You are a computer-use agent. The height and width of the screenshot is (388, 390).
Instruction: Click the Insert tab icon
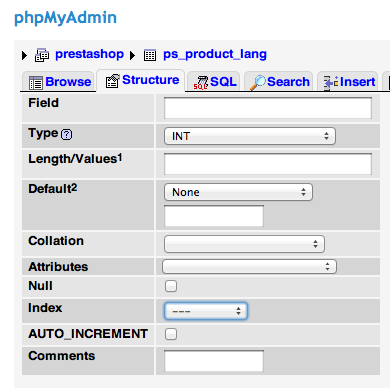pyautogui.click(x=331, y=82)
